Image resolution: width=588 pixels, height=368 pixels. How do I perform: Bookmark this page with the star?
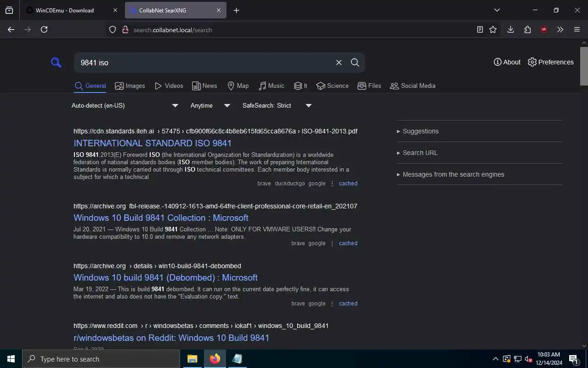[x=493, y=29]
